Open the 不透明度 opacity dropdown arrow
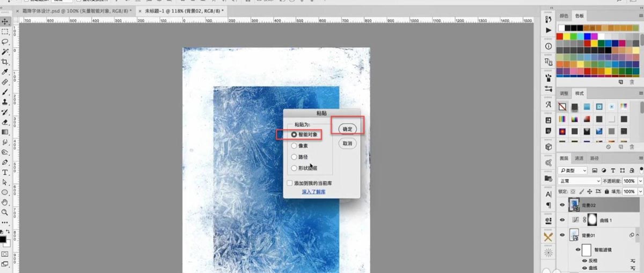The image size is (644, 273). tap(640, 181)
